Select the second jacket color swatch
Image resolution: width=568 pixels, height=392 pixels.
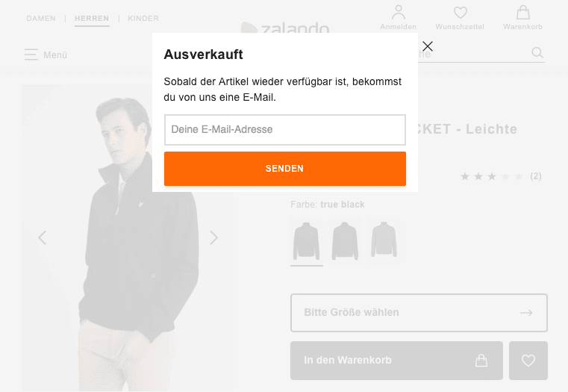(x=346, y=240)
